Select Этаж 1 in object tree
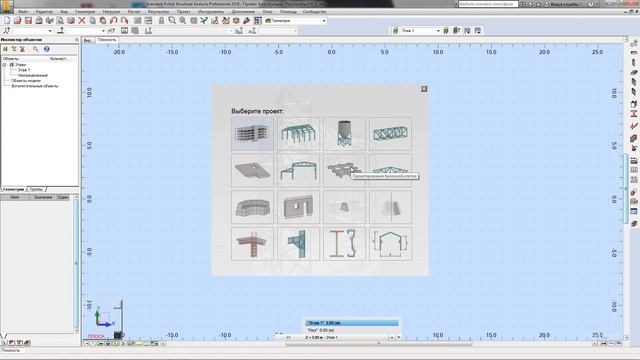 pyautogui.click(x=24, y=70)
